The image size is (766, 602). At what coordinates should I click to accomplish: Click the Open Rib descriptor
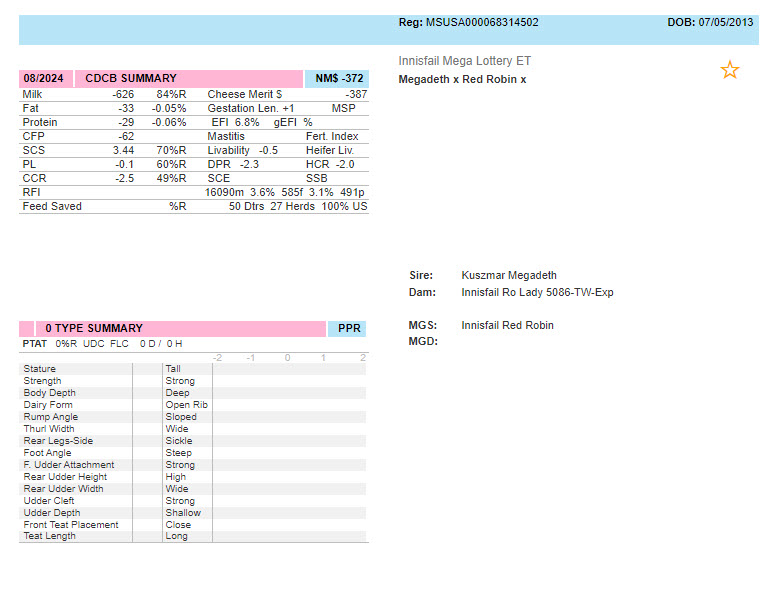click(x=186, y=405)
